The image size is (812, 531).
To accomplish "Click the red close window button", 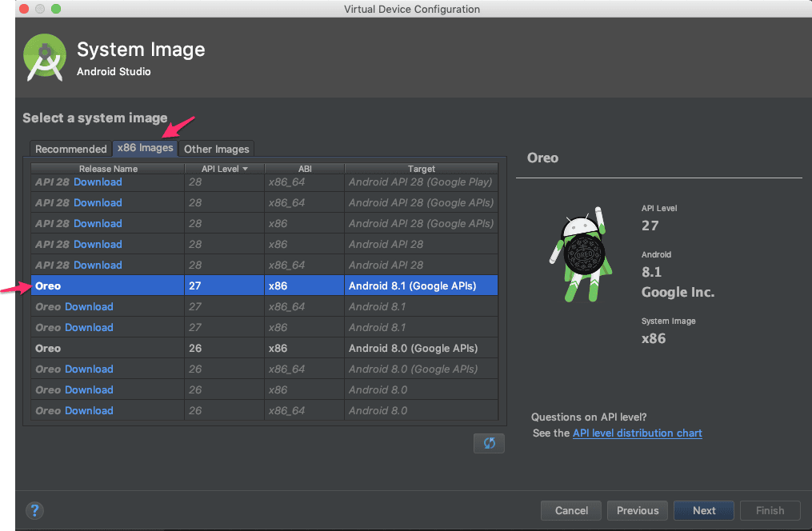I will 23,9.
